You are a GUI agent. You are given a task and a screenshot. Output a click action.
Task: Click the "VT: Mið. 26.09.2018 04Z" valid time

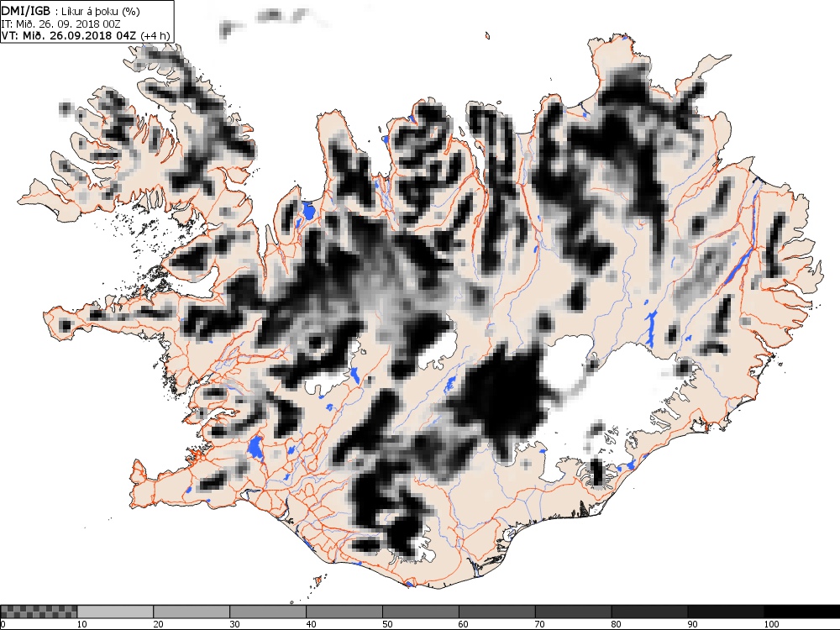pos(69,36)
